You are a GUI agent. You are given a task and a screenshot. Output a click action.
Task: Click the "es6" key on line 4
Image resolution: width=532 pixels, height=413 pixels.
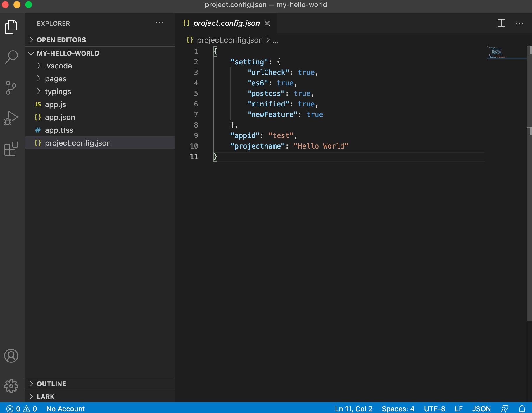(x=258, y=83)
